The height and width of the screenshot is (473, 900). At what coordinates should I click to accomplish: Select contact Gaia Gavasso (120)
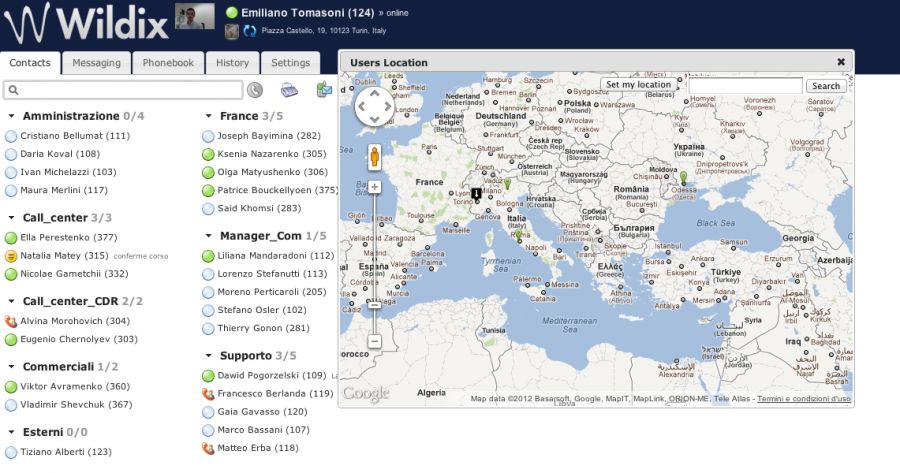[262, 412]
